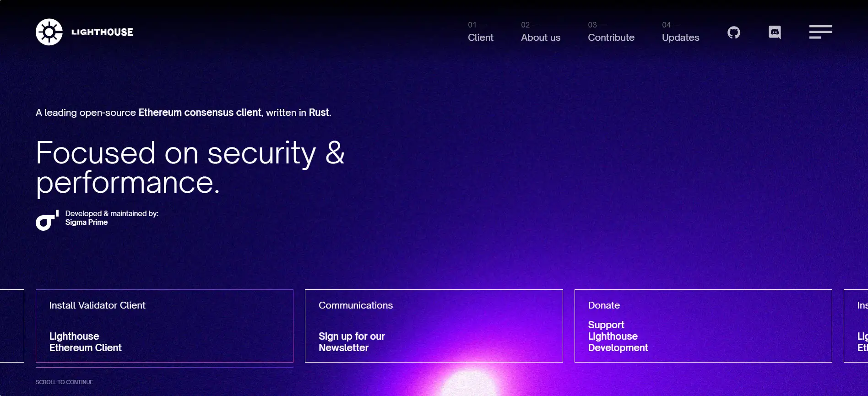868x396 pixels.
Task: Open the Install Validator Client card heading
Action: tap(97, 305)
